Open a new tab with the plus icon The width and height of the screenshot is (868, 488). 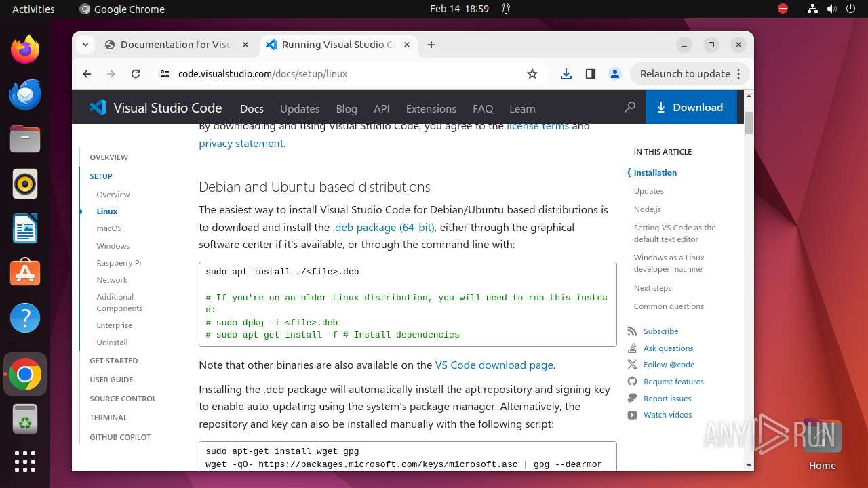click(431, 45)
